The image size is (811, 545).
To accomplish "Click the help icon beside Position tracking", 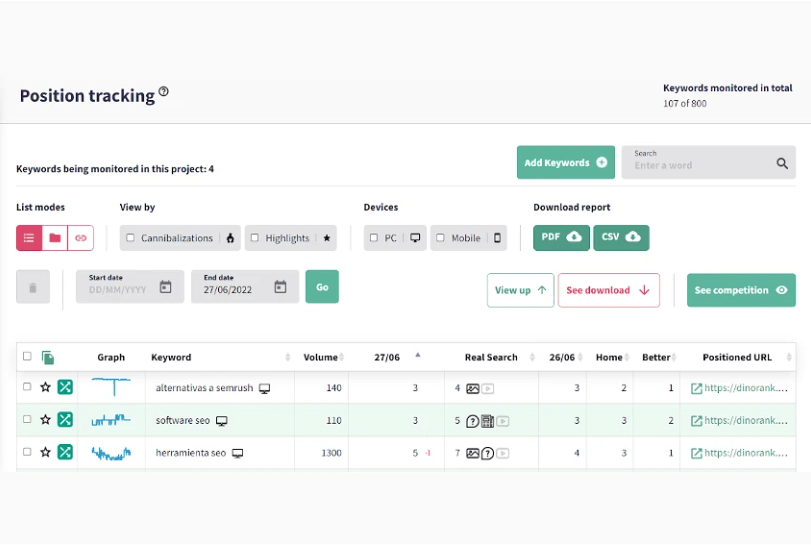I will [x=164, y=92].
